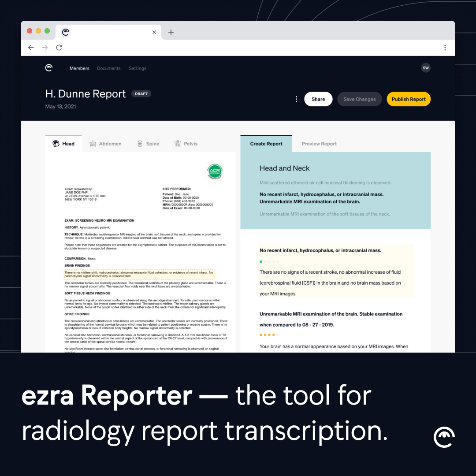Open the browser three-dot menu

(x=445, y=48)
